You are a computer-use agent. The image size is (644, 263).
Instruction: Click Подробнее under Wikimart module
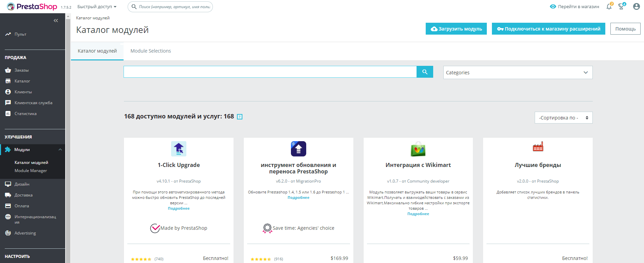point(418,214)
